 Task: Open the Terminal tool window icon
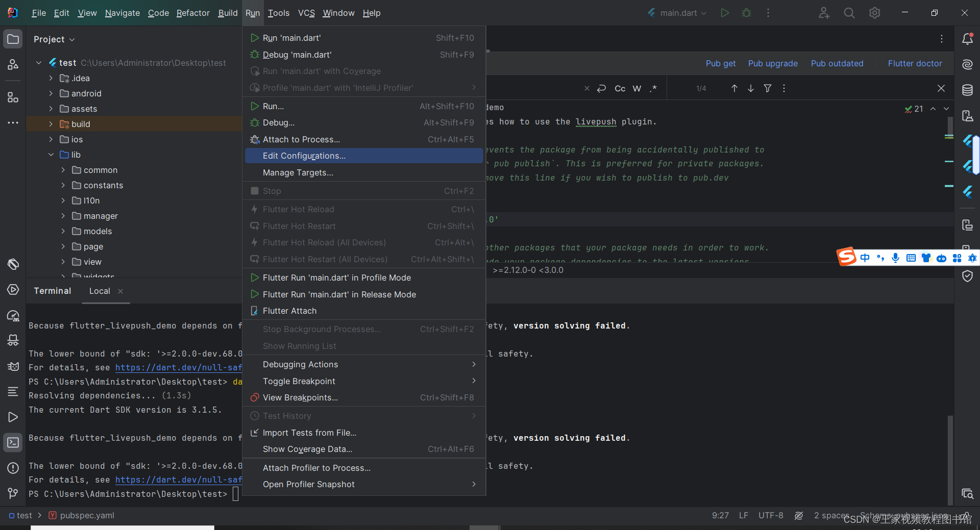[13, 443]
